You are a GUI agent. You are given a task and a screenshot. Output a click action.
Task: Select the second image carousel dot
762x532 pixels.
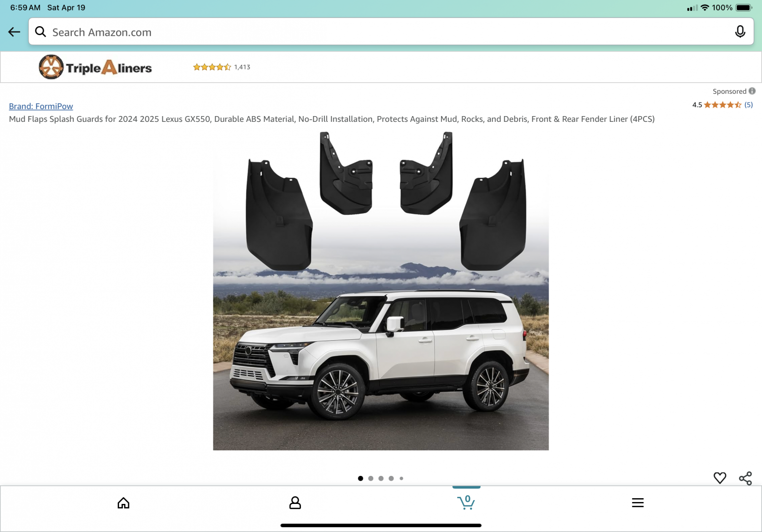(x=371, y=478)
